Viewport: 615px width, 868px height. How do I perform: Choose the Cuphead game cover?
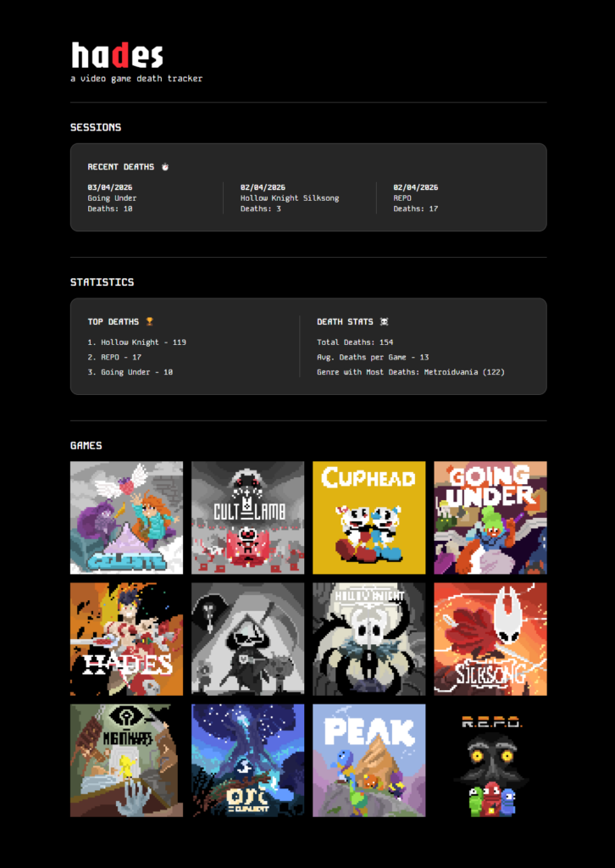pyautogui.click(x=368, y=517)
